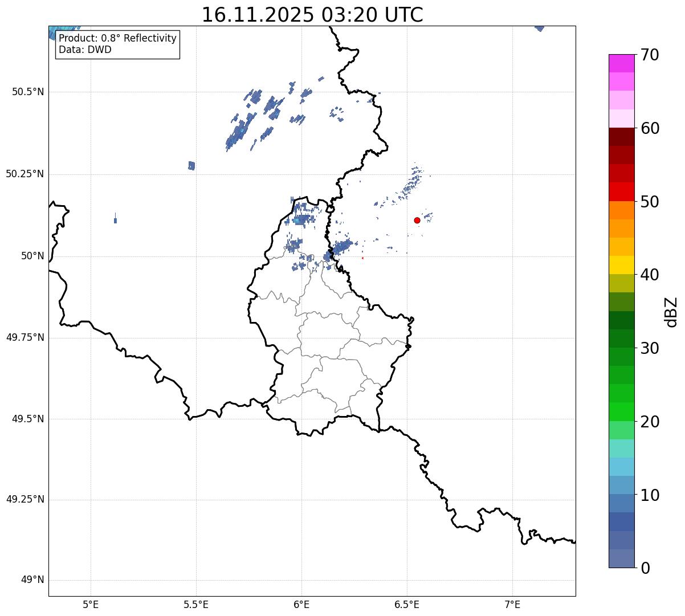Screen dimensions: 685x616
Task: Click the 50.25°N latitude label
Action: [x=25, y=174]
